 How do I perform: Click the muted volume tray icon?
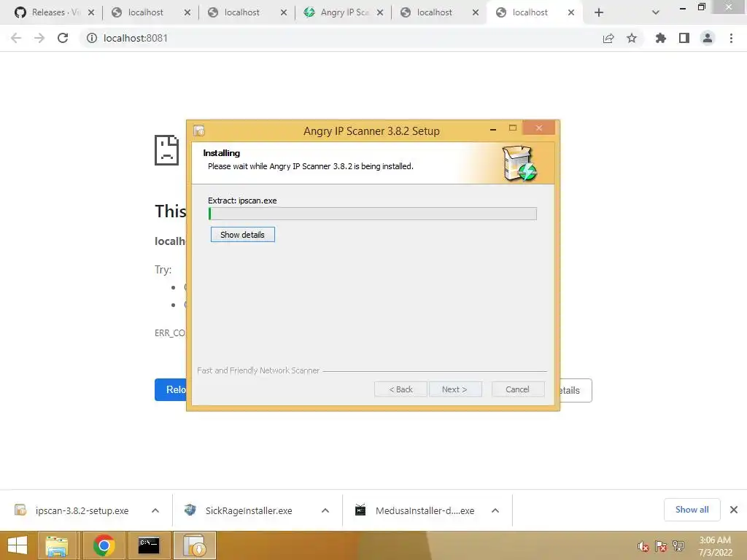pyautogui.click(x=643, y=546)
